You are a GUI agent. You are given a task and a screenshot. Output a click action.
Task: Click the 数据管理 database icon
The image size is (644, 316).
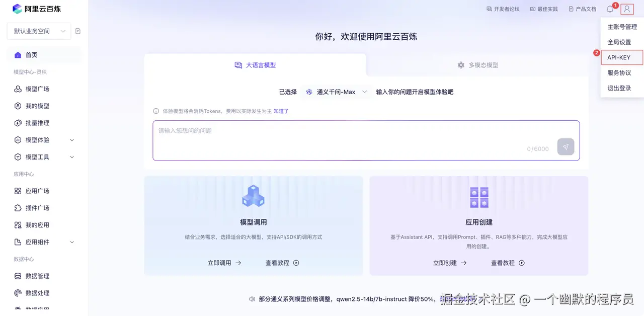18,276
